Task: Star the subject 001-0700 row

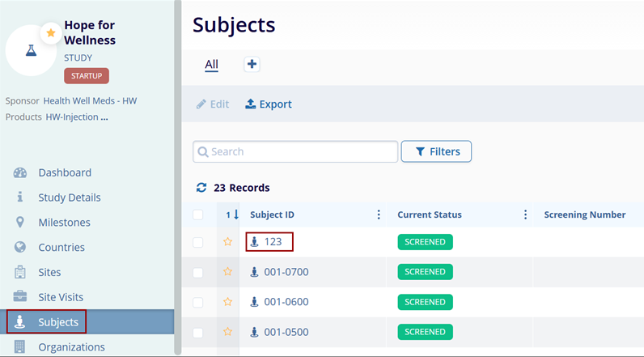Action: point(227,272)
